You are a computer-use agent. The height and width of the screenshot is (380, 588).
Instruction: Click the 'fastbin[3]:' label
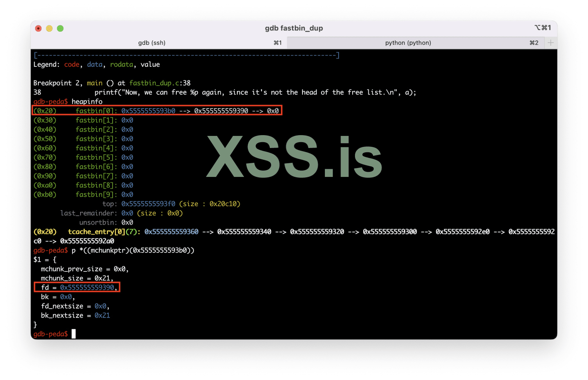click(x=97, y=139)
